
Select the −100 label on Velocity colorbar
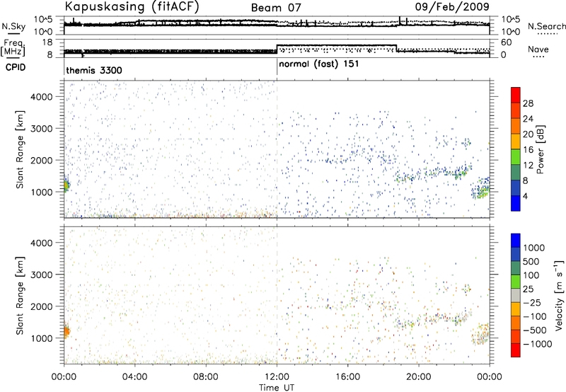coord(535,316)
